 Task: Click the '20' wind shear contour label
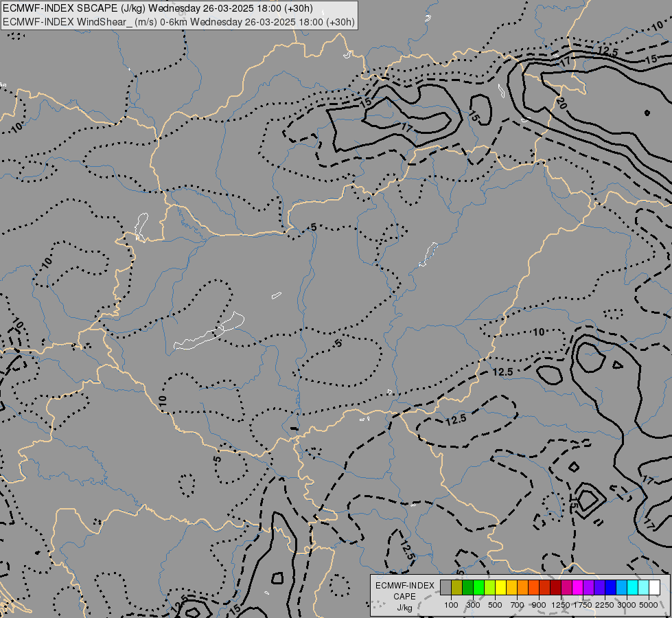pyautogui.click(x=561, y=103)
